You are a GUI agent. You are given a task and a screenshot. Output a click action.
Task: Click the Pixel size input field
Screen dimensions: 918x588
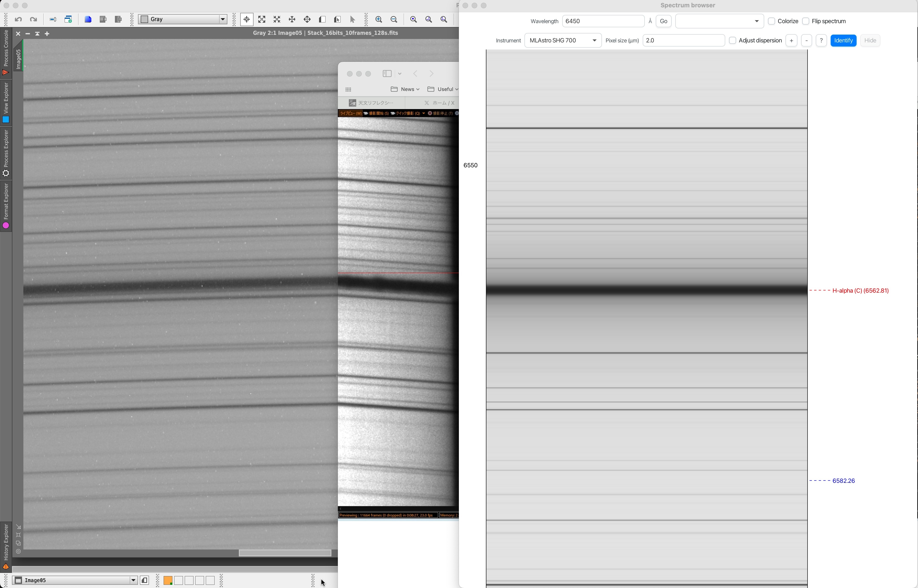tap(683, 41)
